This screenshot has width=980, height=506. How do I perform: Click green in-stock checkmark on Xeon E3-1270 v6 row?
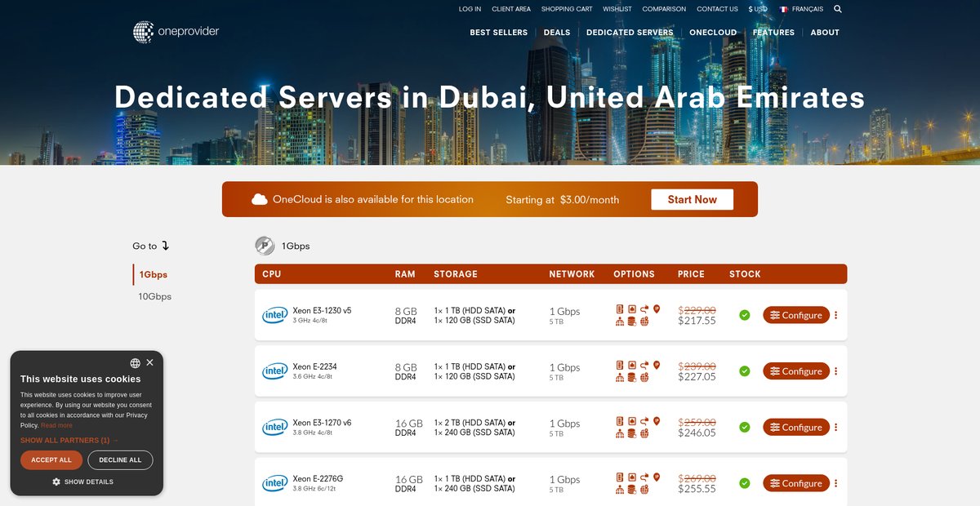[745, 427]
